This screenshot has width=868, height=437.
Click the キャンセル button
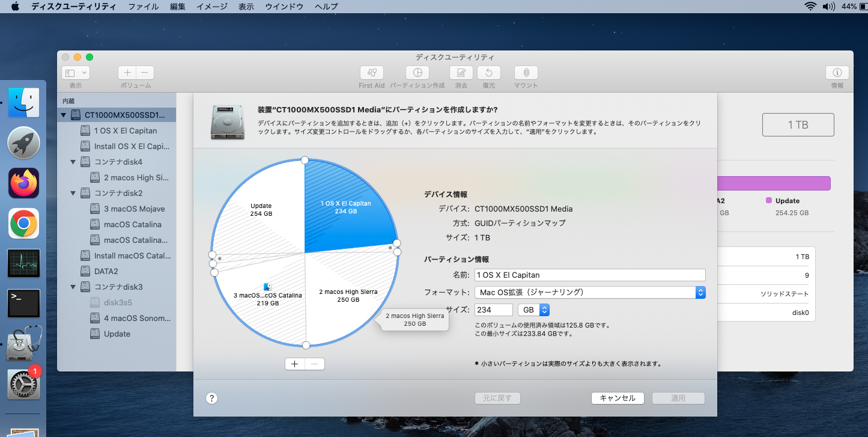pyautogui.click(x=618, y=398)
